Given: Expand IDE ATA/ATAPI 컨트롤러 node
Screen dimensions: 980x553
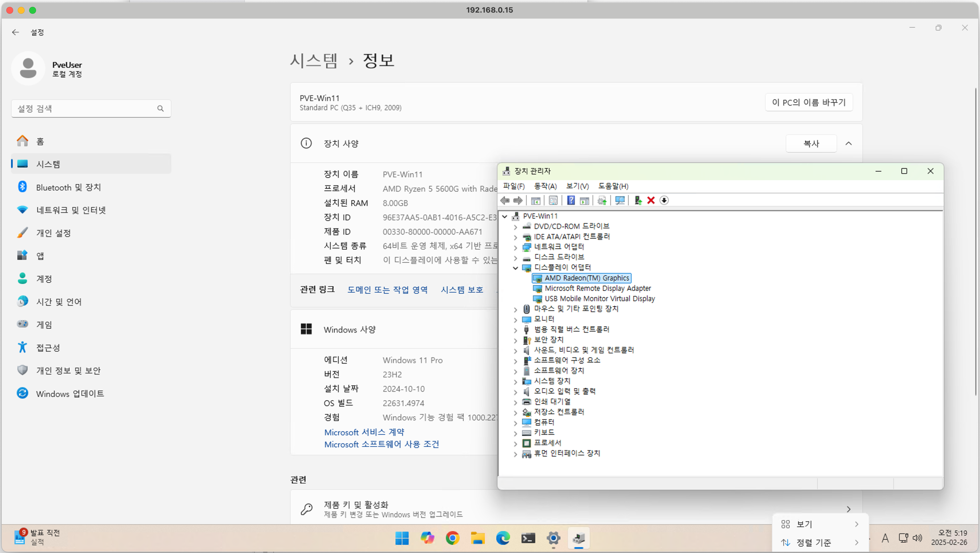Looking at the screenshot, I should [515, 237].
